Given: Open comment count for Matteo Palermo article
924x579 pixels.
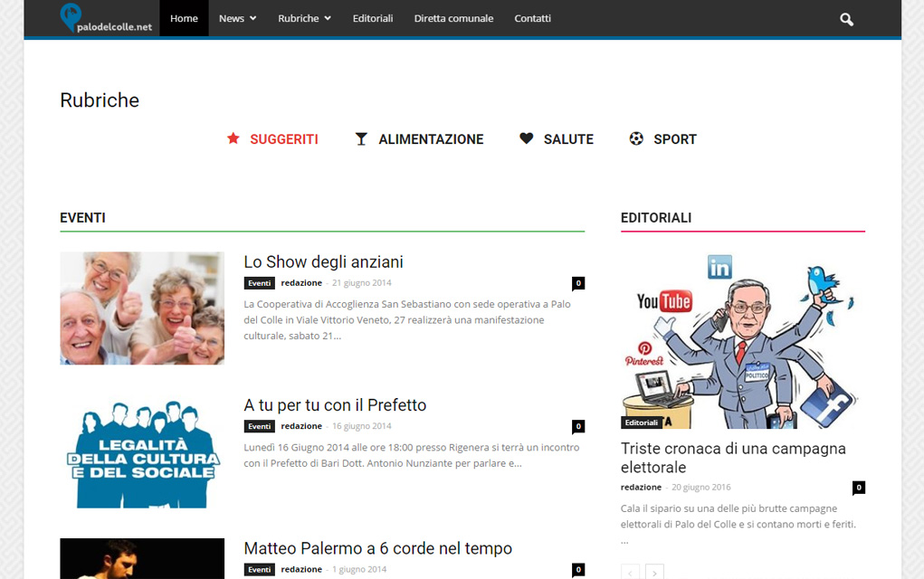Looking at the screenshot, I should tap(578, 570).
